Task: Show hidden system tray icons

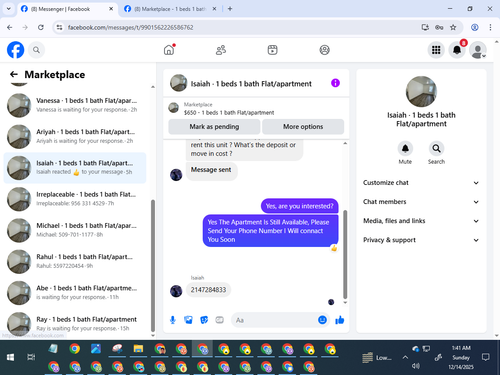Action: click(x=405, y=357)
